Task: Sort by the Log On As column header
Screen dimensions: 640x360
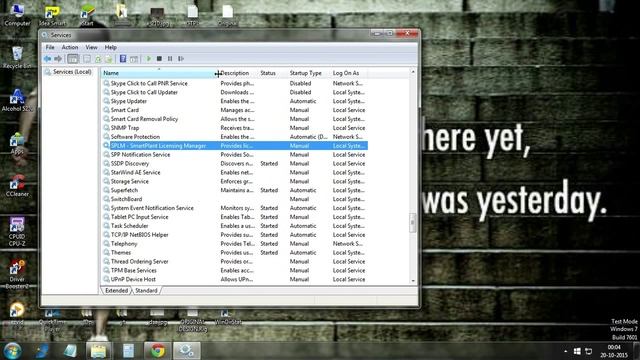Action: pos(348,73)
